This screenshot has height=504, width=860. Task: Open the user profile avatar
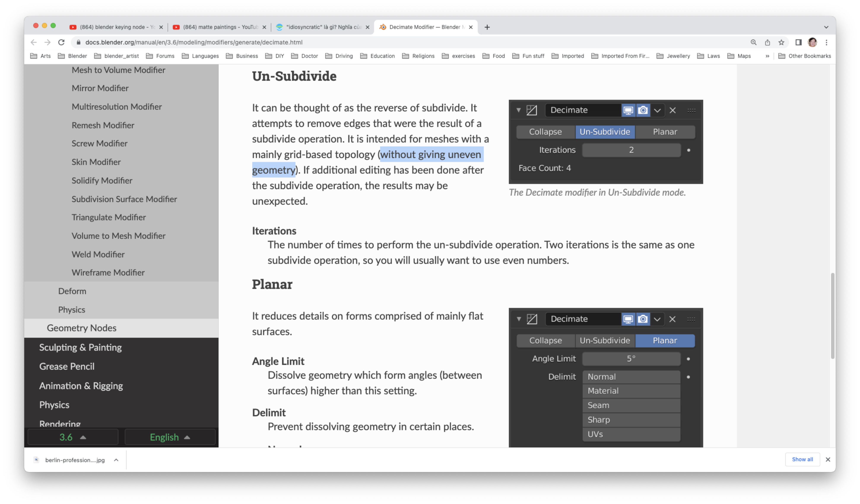coord(812,42)
